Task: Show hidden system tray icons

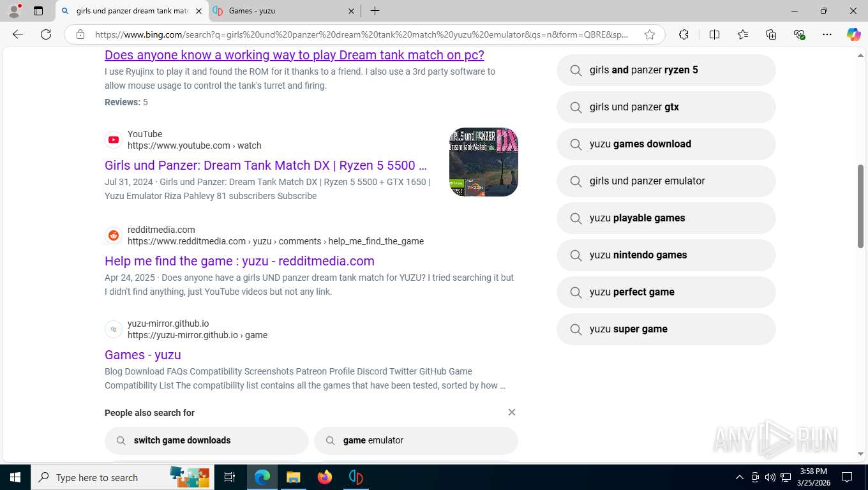Action: pos(740,477)
